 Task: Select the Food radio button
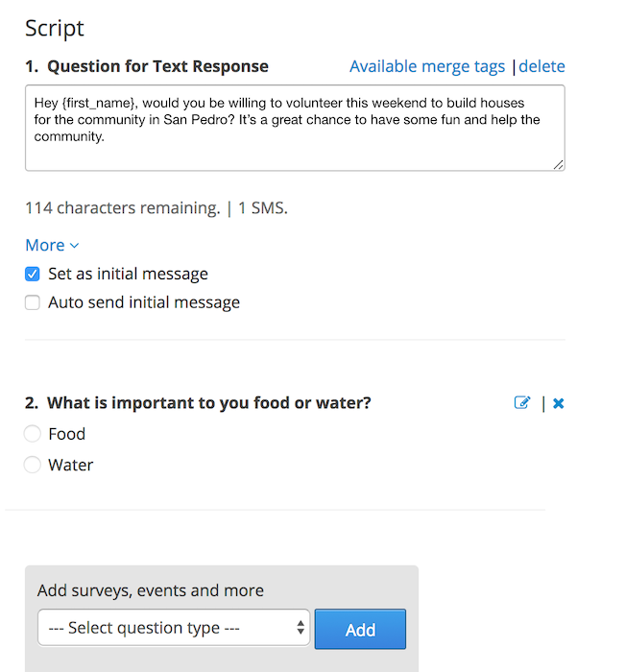[33, 434]
